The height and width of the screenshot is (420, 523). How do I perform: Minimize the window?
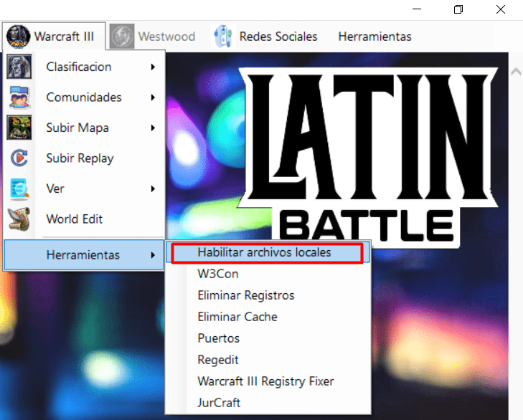tap(417, 9)
